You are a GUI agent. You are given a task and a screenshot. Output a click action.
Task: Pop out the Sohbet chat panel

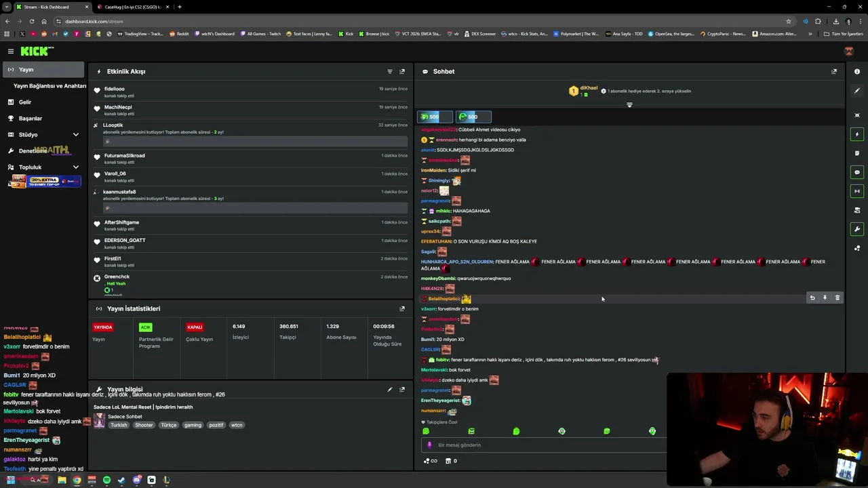834,71
